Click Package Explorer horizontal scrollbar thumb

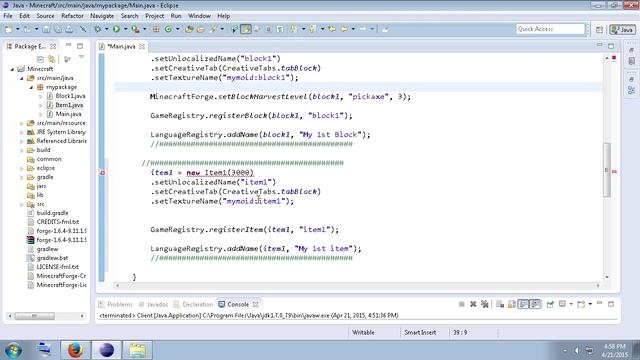coord(35,316)
